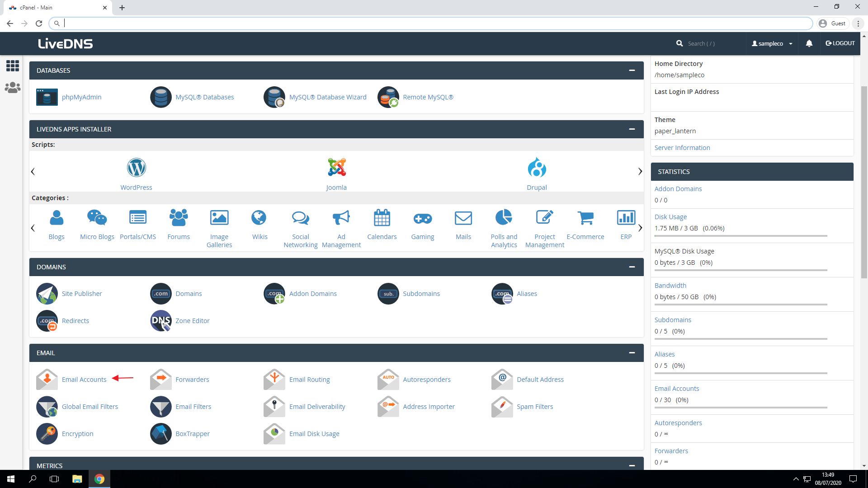Open the phpMyAdmin icon
Image resolution: width=868 pixels, height=488 pixels.
coord(47,97)
